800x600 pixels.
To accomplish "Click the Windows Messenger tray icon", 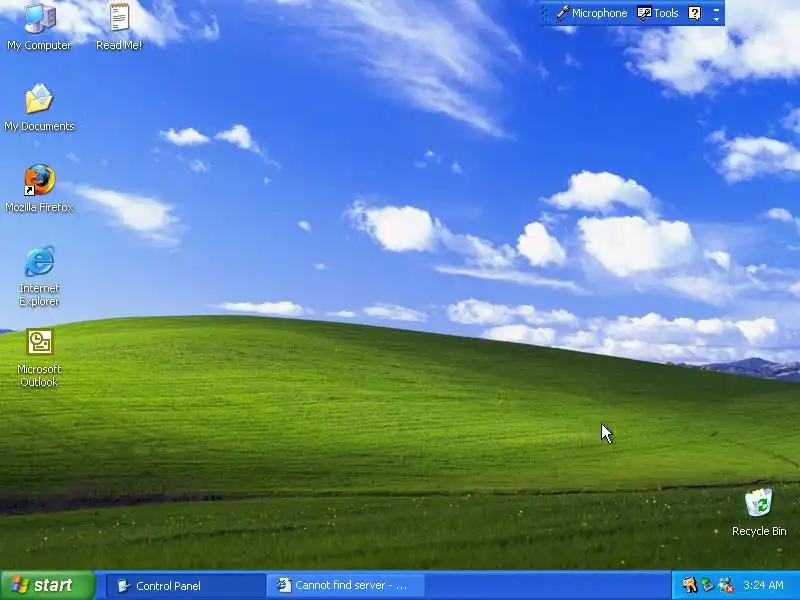I will 725,585.
